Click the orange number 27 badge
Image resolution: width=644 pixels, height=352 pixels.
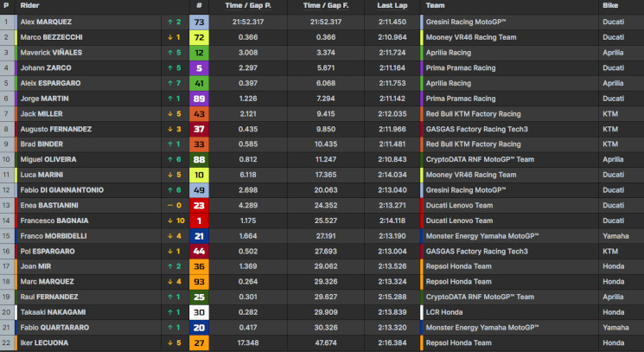[x=199, y=342]
